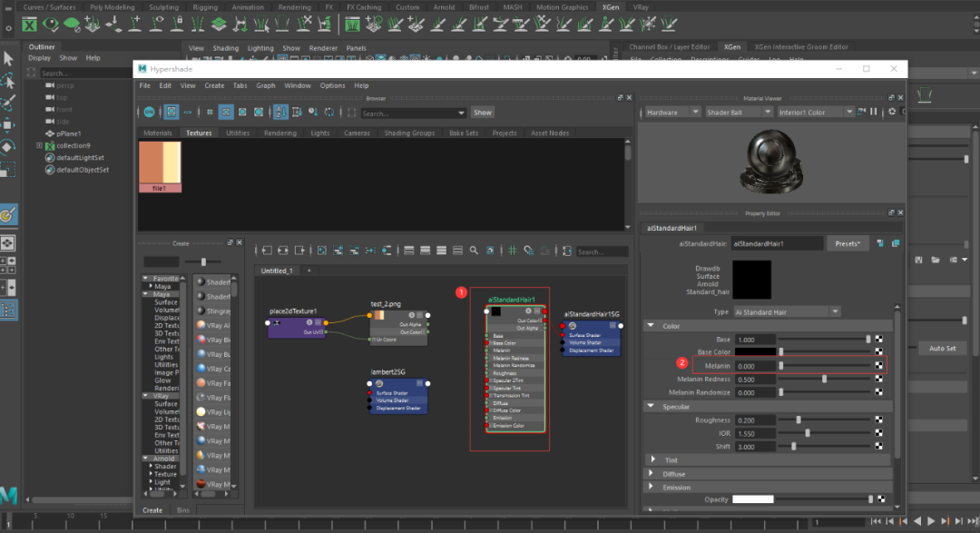Select the file1 texture thumbnail
The height and width of the screenshot is (533, 980).
coord(160,166)
